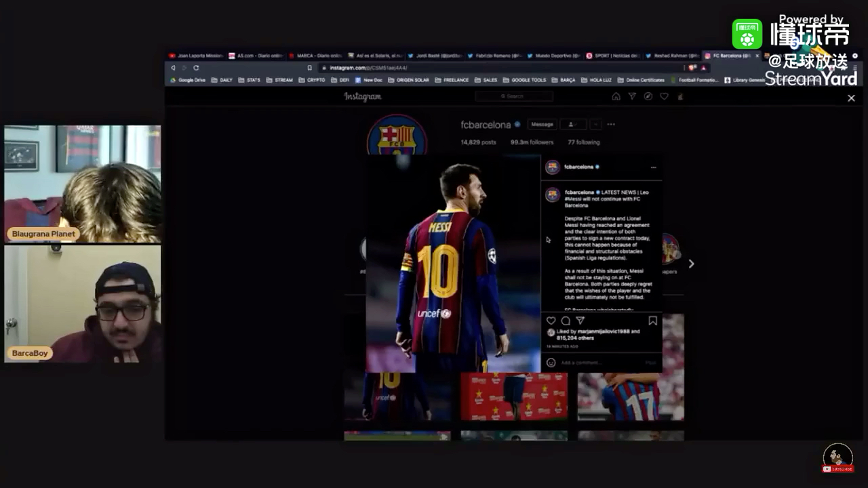Open the STATS bookmarks folder
Image resolution: width=868 pixels, height=488 pixels.
(249, 80)
